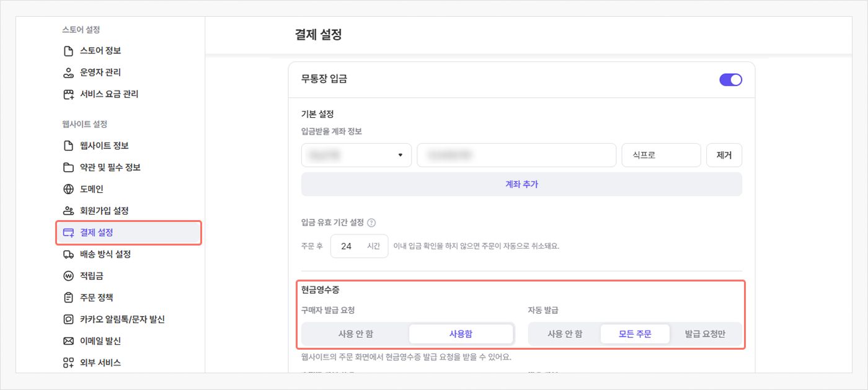Viewport: 868px width, 390px height.
Task: Toggle off the 무통장 입금 switch
Action: pos(730,79)
